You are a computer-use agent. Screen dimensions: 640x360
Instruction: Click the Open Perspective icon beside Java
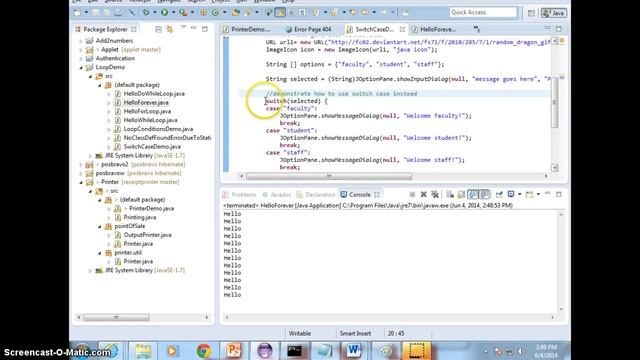(531, 13)
